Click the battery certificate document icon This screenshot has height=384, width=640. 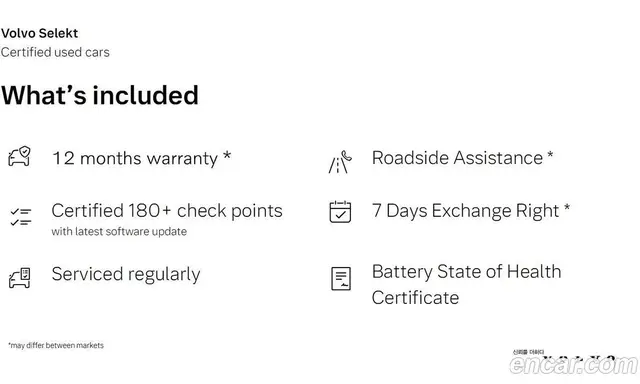pos(341,279)
